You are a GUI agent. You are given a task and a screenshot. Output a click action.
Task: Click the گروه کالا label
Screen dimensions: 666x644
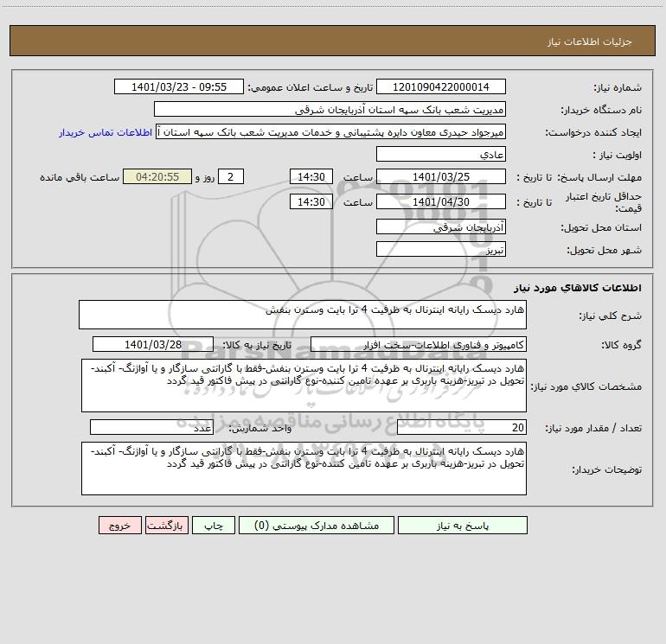(621, 345)
